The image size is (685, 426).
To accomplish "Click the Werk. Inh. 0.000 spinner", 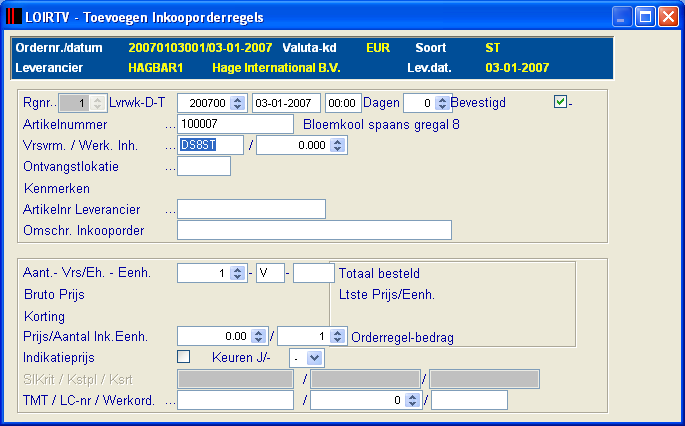I will 337,145.
